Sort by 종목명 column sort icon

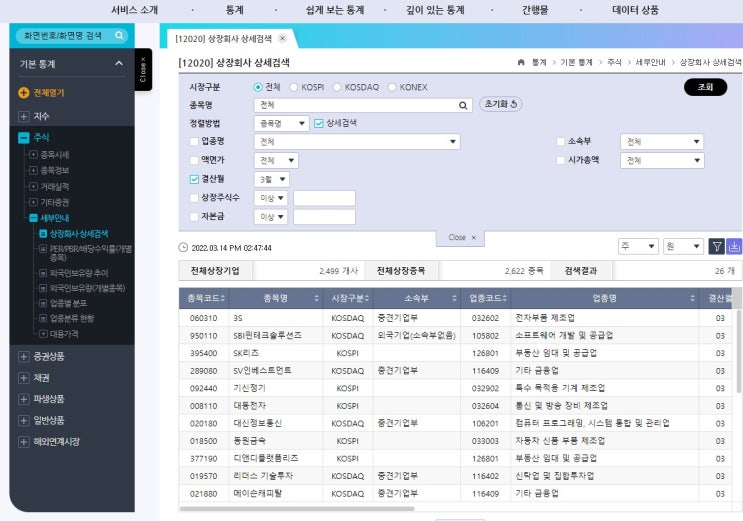pos(317,298)
